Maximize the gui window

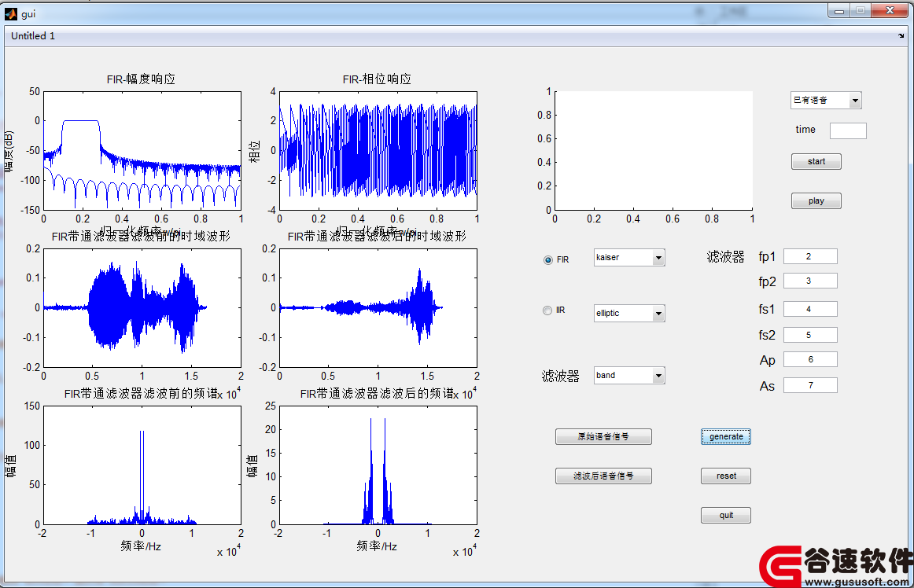click(x=861, y=10)
